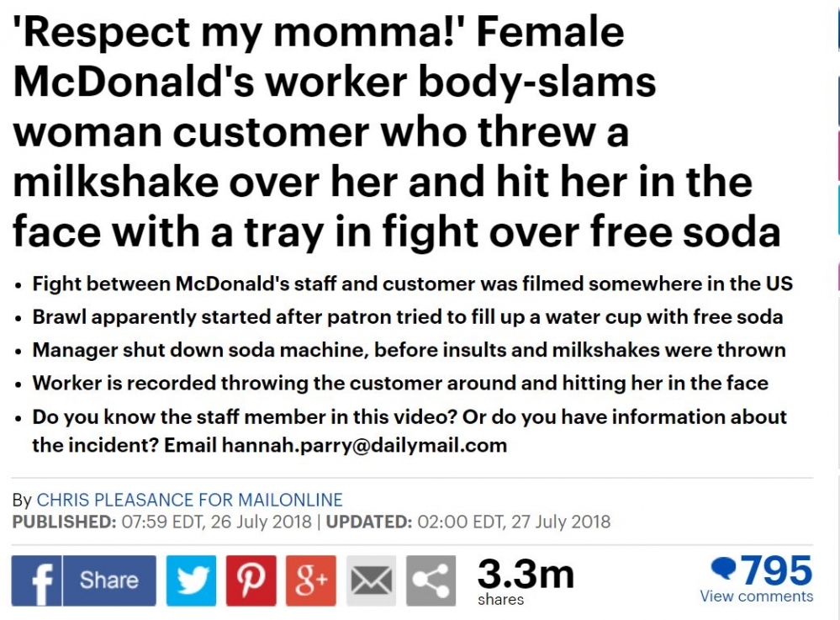Click the bullet about worker throwing the customer
Image resolution: width=840 pixels, height=620 pixels.
(400, 384)
